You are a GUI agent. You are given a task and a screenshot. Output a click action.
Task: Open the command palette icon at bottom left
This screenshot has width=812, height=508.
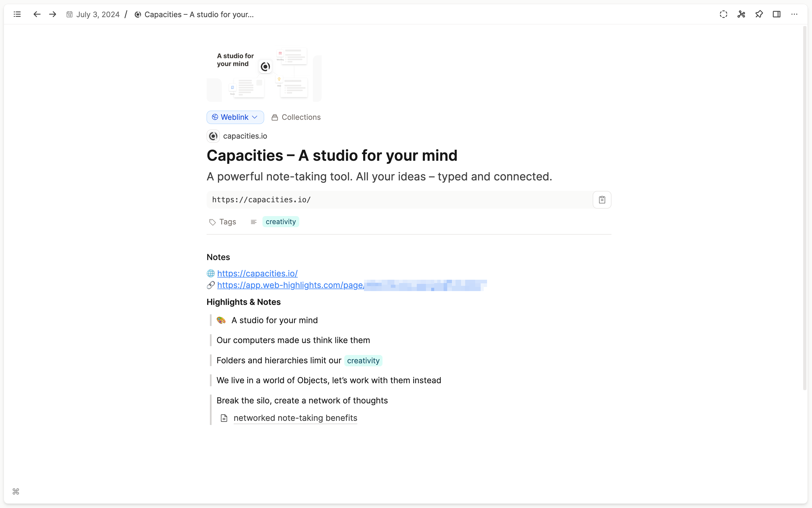(x=16, y=491)
